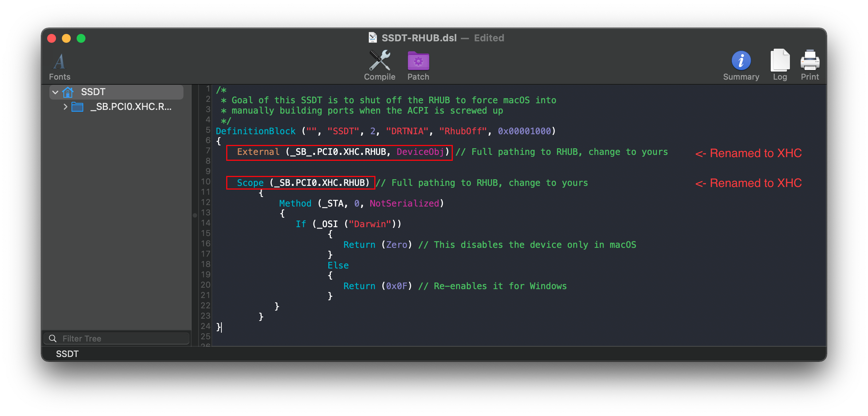Click the Edited status label in title bar
The image size is (868, 416).
[489, 38]
